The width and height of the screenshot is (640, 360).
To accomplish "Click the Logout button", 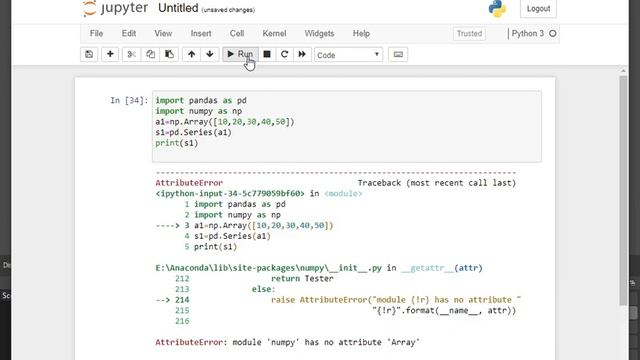I will coord(538,9).
